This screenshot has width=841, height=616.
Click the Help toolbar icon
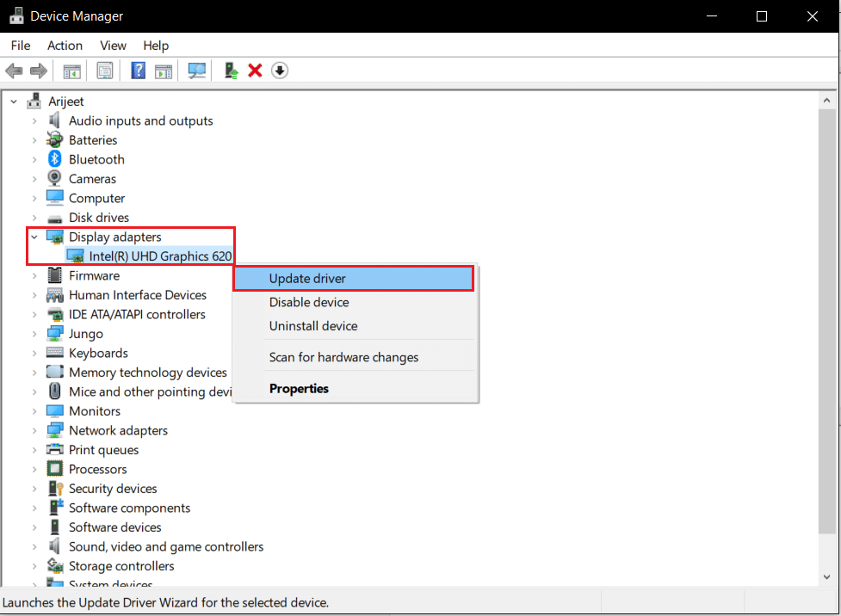click(138, 71)
